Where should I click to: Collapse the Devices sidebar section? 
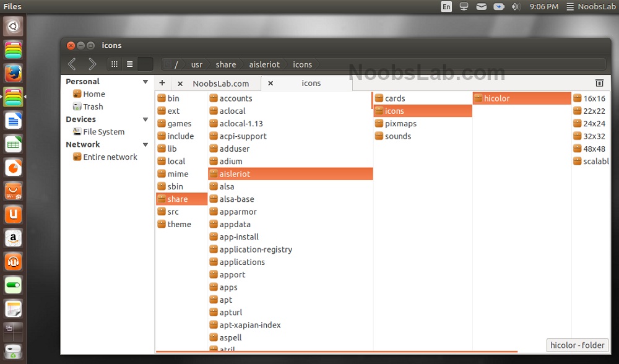click(145, 119)
